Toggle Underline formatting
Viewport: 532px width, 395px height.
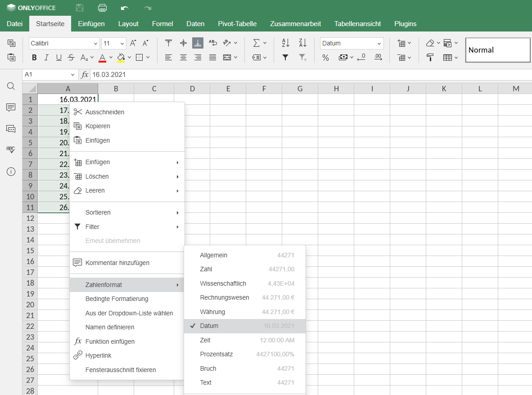59,57
